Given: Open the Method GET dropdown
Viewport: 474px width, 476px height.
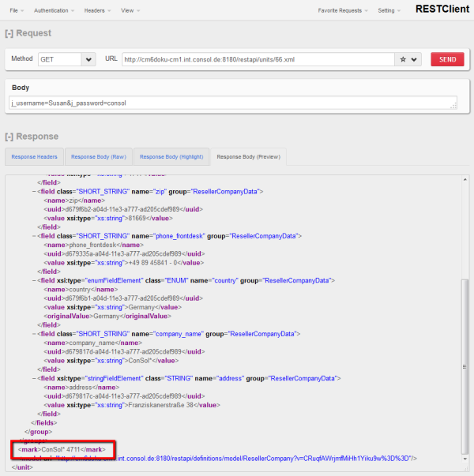Looking at the screenshot, I should 88,59.
